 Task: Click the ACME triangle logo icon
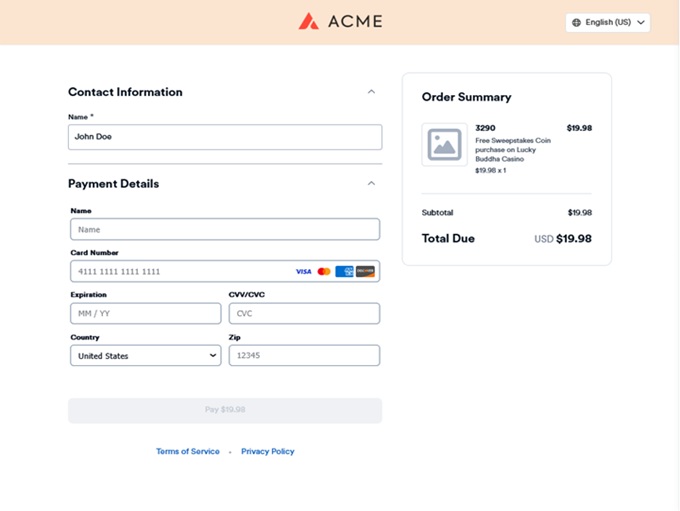click(x=308, y=21)
